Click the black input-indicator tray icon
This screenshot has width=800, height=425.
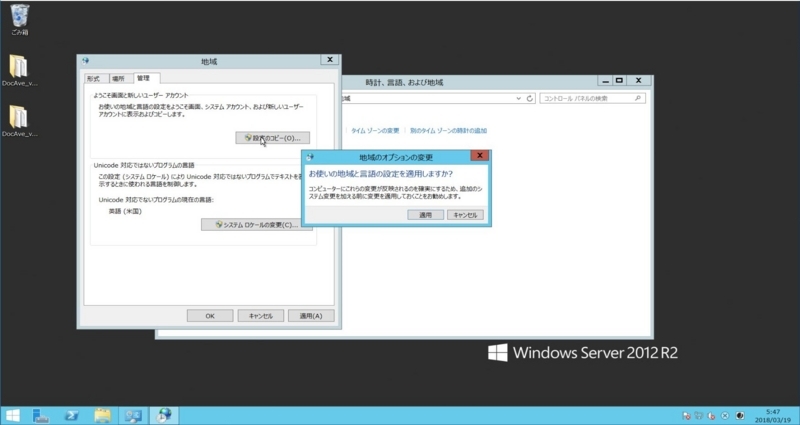pos(740,416)
